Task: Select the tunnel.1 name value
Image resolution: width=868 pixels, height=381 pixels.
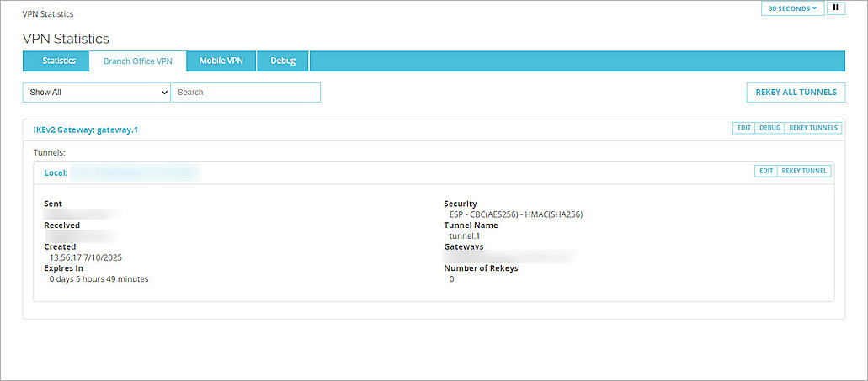Action: pyautogui.click(x=465, y=236)
